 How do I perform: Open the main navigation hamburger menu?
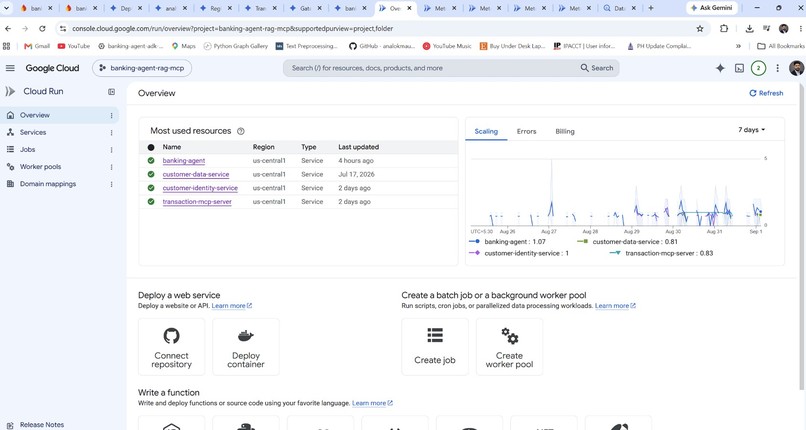click(x=10, y=68)
